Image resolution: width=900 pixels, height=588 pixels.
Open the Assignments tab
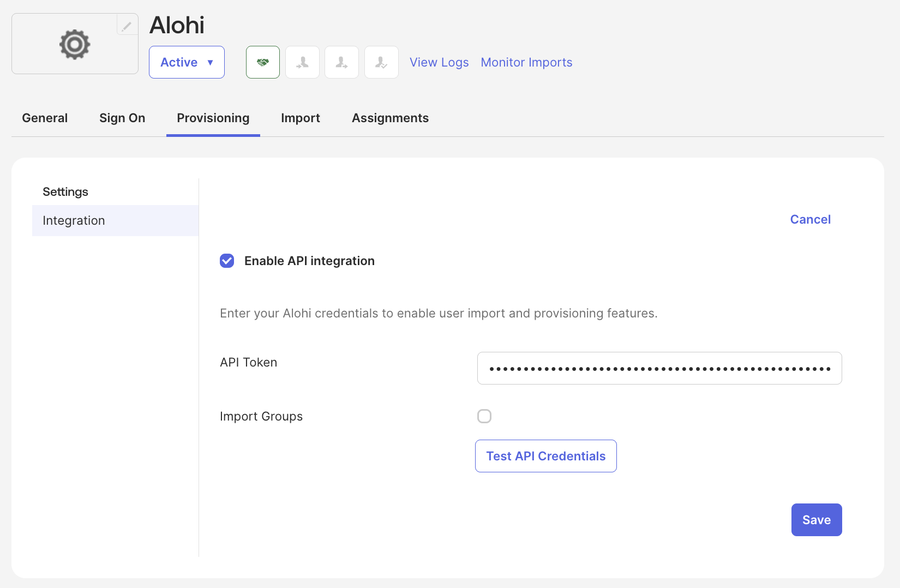point(391,118)
